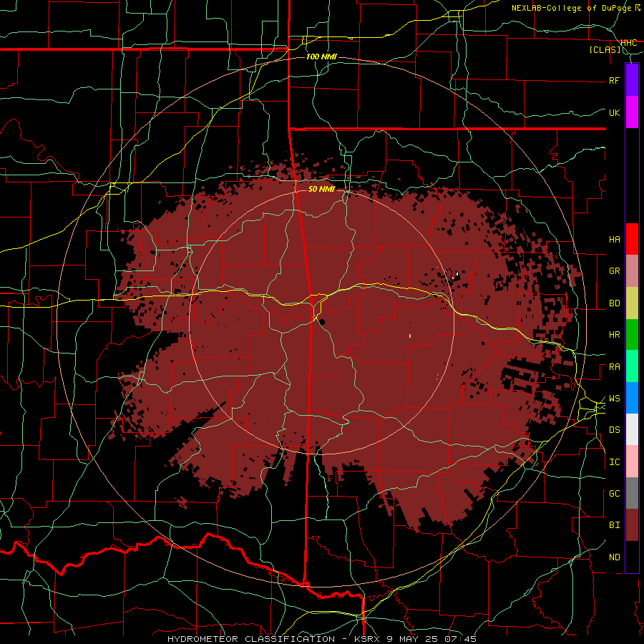Click the 100 NMI range ring label
The image size is (644, 644).
321,57
